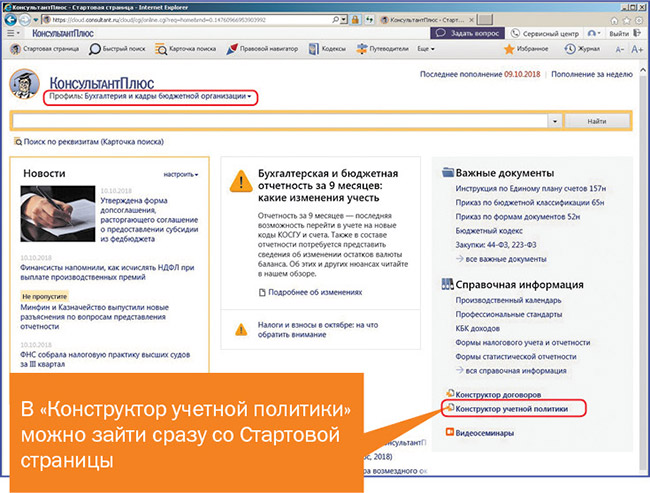Open Поиск по реквизитам (Карточка поиска) link
The image size is (650, 493).
coord(89,142)
